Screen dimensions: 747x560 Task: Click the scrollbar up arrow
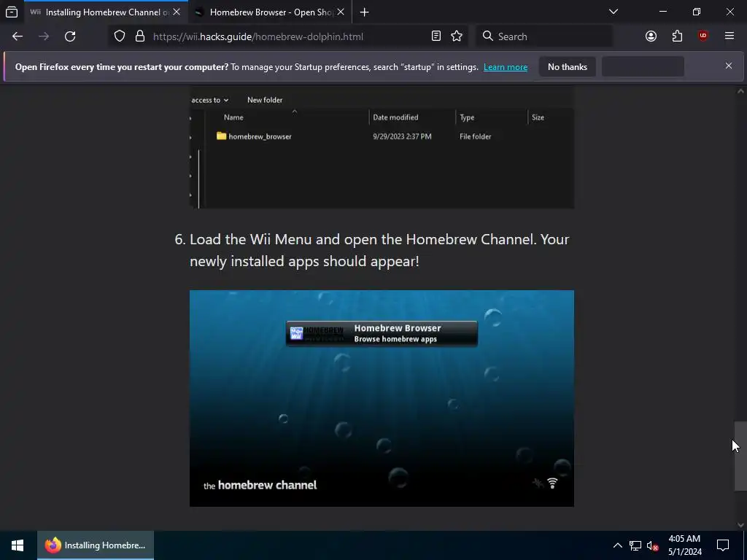(x=740, y=91)
